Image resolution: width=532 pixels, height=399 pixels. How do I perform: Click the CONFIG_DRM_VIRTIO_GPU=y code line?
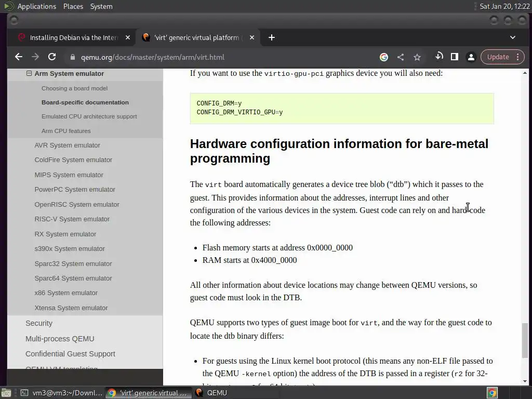pyautogui.click(x=240, y=112)
